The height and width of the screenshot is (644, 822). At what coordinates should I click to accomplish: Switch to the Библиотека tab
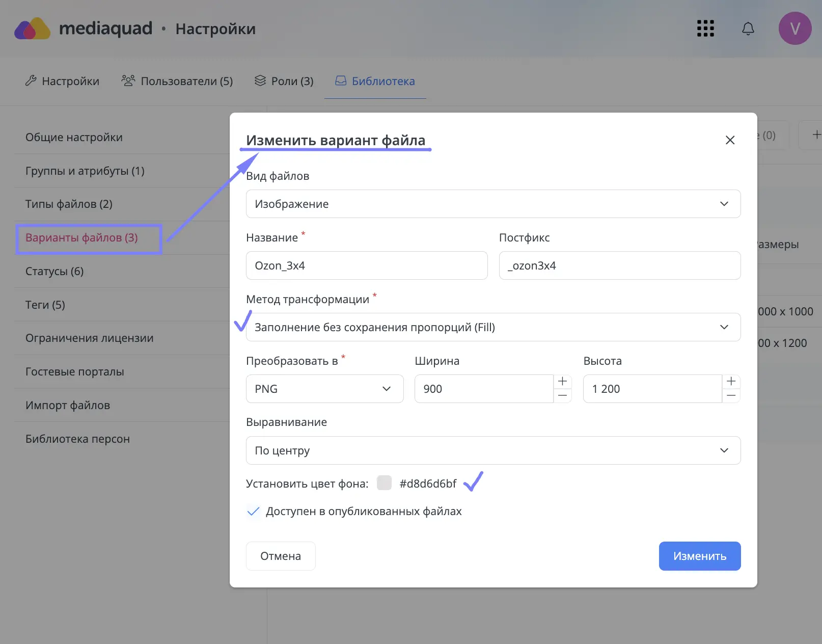pyautogui.click(x=375, y=82)
